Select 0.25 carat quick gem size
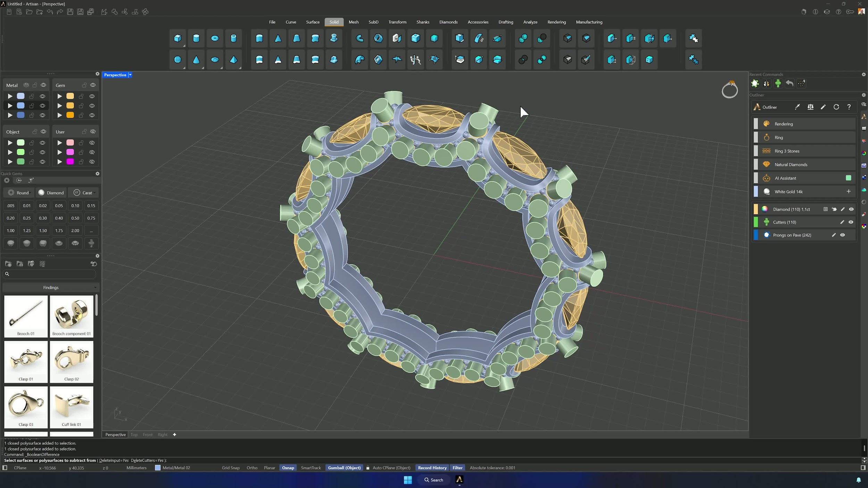The width and height of the screenshot is (868, 488). point(27,218)
